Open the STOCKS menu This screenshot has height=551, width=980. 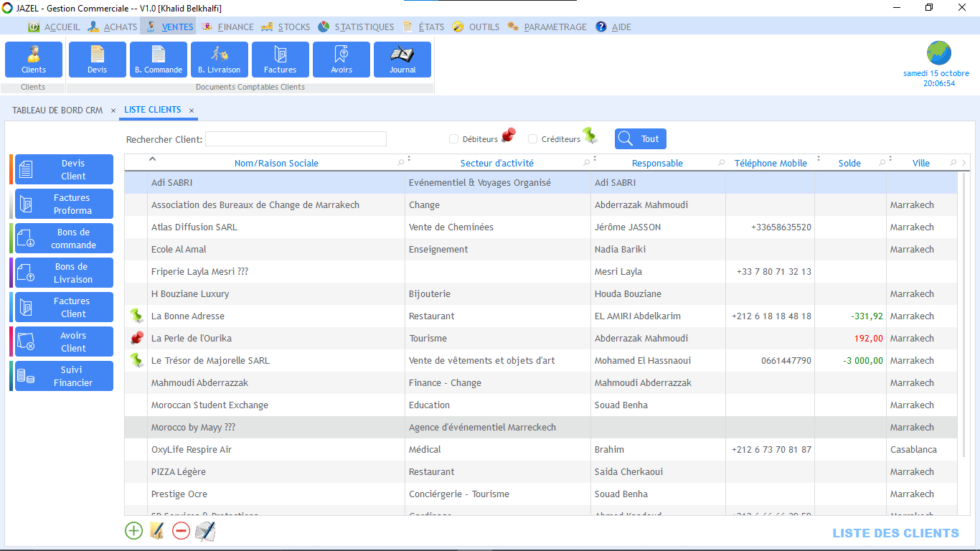pyautogui.click(x=286, y=27)
